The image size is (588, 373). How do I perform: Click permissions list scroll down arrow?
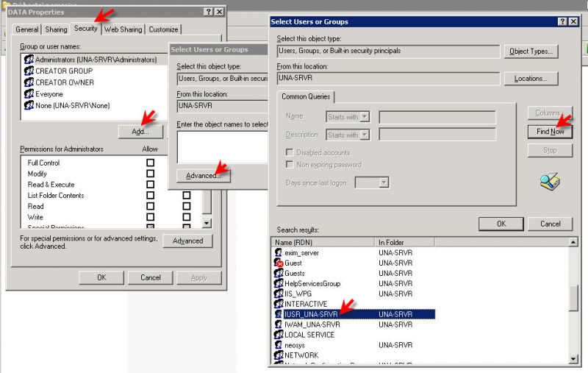(x=207, y=223)
